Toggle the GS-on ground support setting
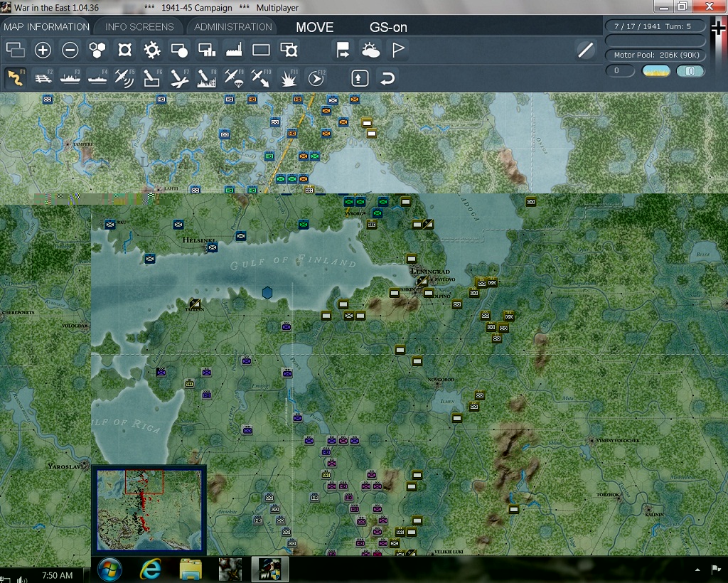Viewport: 728px width, 583px height. 388,28
